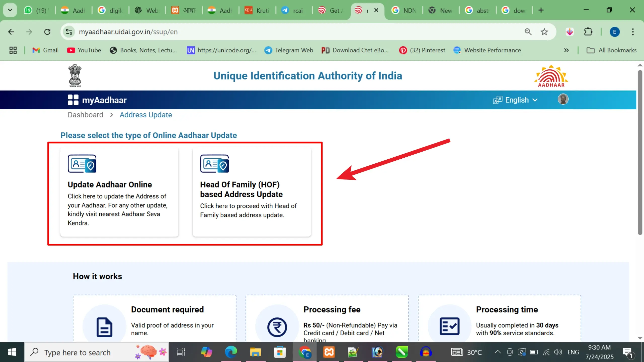Open notification center icon

[628, 353]
